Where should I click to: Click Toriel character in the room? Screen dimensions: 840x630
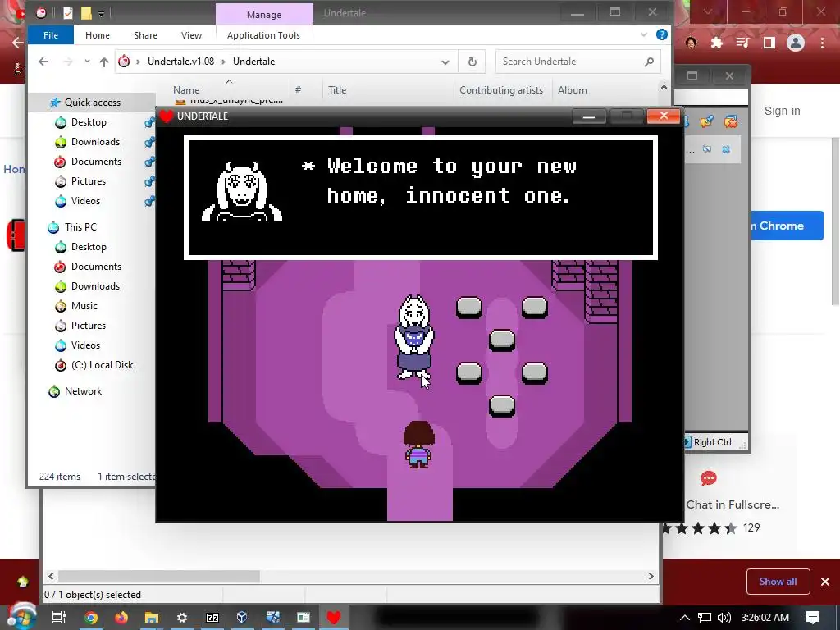coord(413,337)
